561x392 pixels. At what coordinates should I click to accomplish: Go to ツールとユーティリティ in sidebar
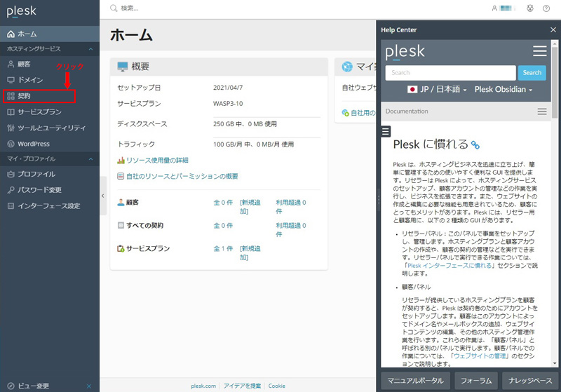[x=50, y=128]
